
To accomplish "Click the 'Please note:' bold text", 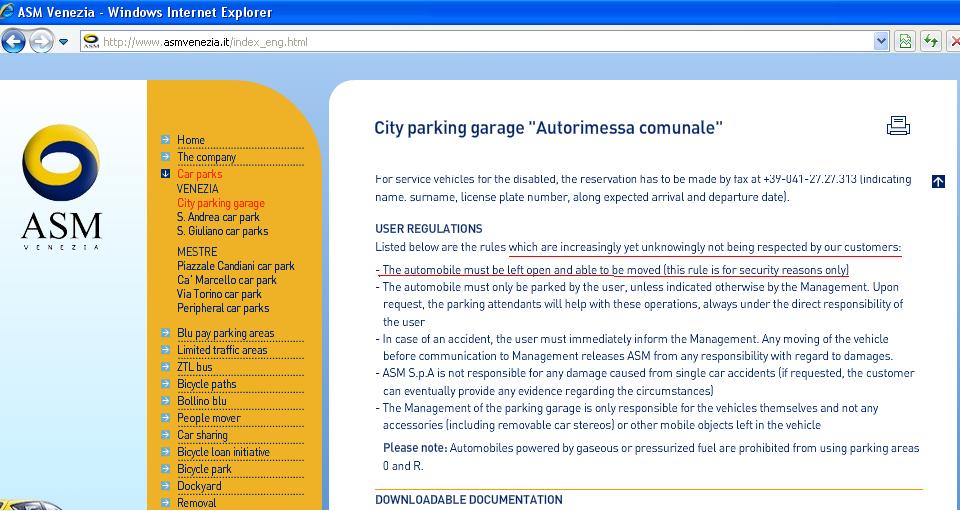I will coord(415,448).
